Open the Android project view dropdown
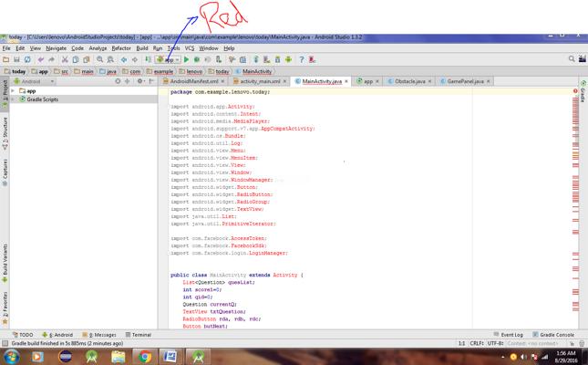Image resolution: width=588 pixels, height=365 pixels. coord(34,81)
